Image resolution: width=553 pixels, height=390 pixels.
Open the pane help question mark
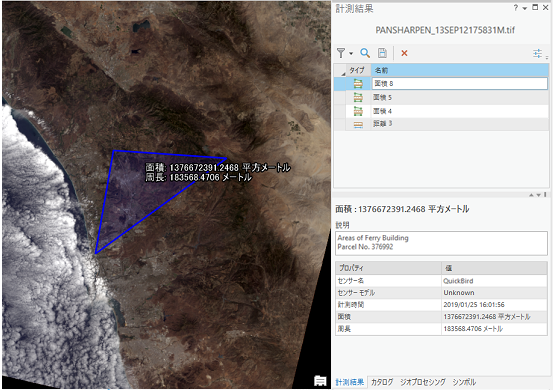[516, 8]
